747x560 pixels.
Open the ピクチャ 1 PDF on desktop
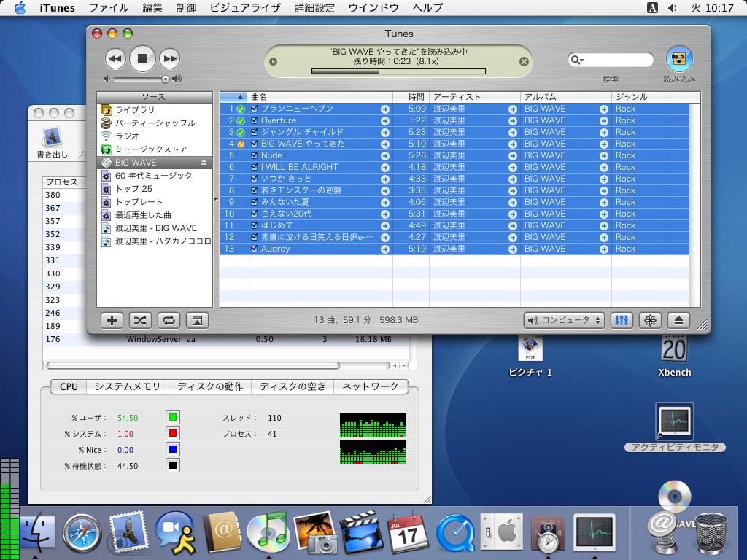pyautogui.click(x=530, y=355)
